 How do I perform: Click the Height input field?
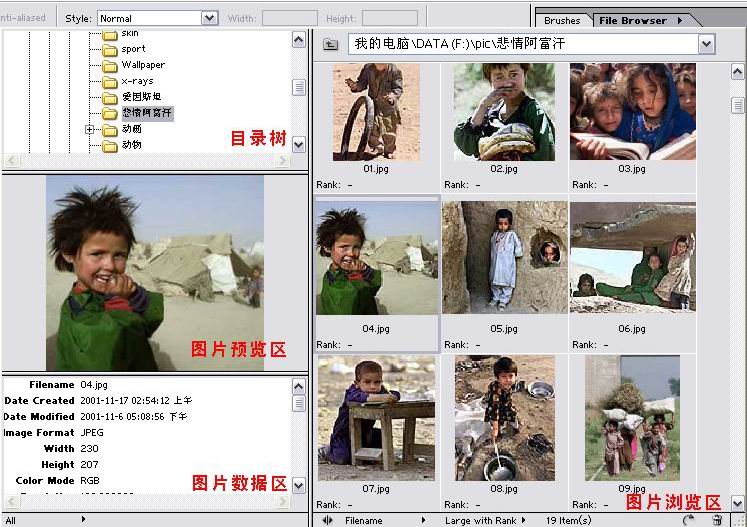pos(390,19)
